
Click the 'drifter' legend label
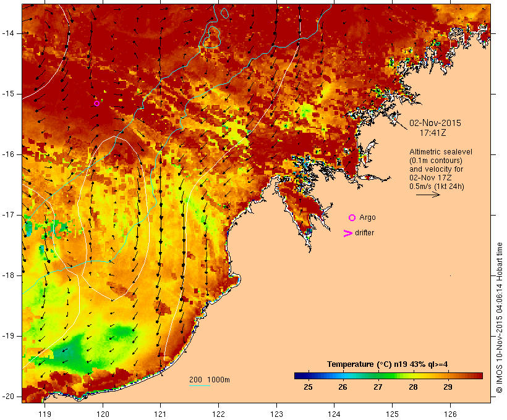click(x=364, y=233)
